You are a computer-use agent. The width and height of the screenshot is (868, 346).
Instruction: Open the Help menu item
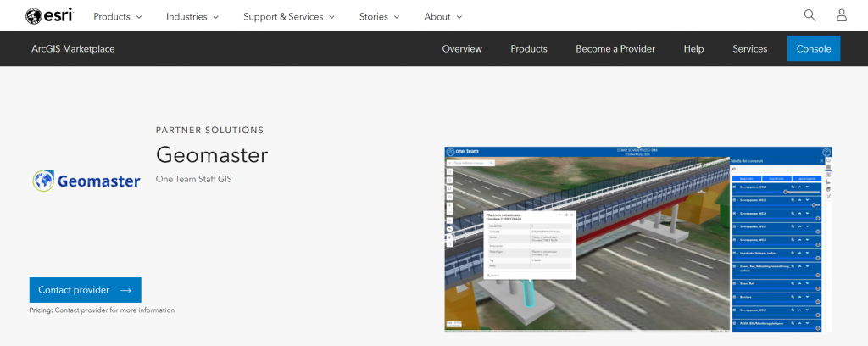pos(693,48)
